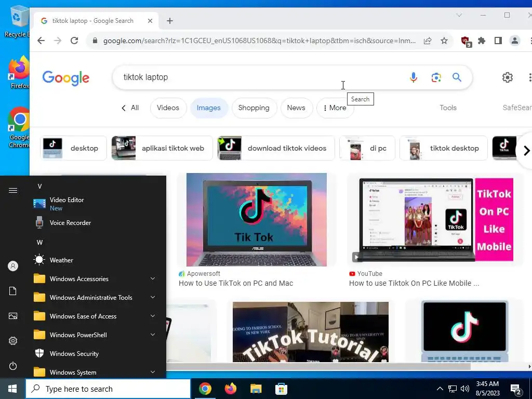532x399 pixels.
Task: Jump to letter W in app list
Action: pyautogui.click(x=39, y=242)
